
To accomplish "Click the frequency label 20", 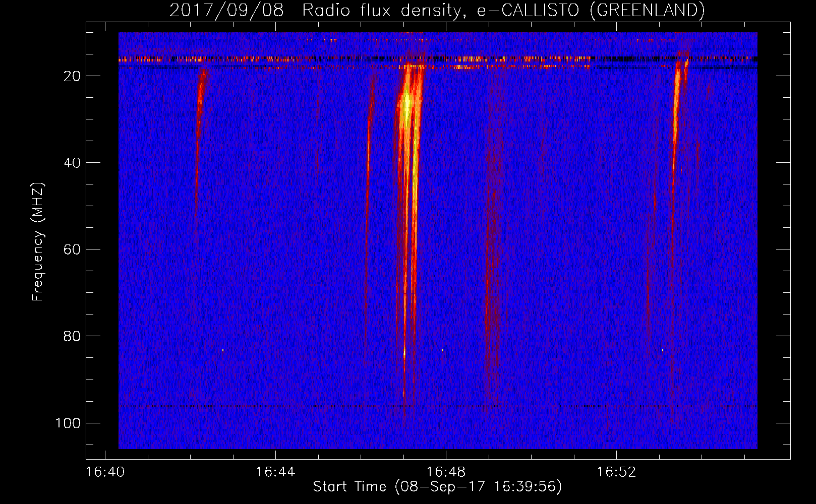I will 72,76.
